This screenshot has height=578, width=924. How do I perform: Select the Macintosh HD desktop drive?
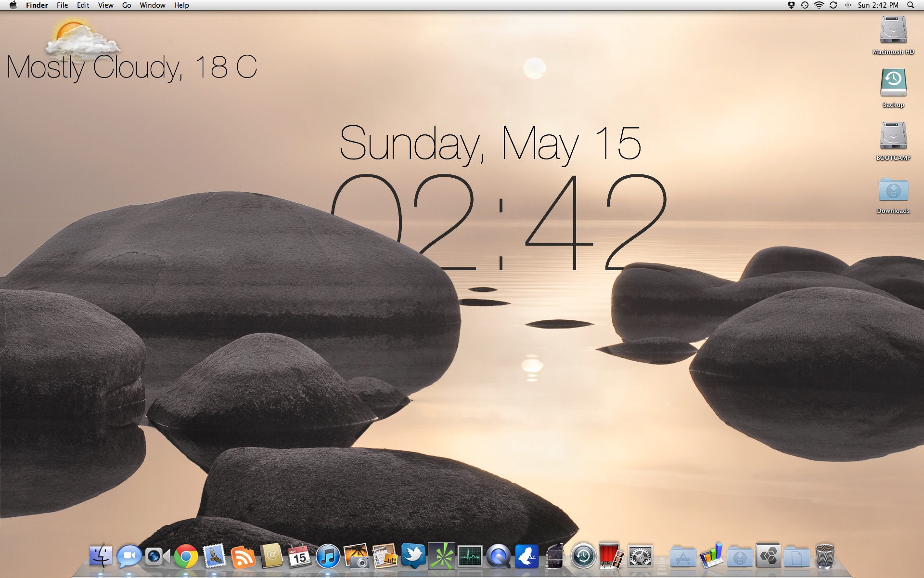pyautogui.click(x=893, y=31)
